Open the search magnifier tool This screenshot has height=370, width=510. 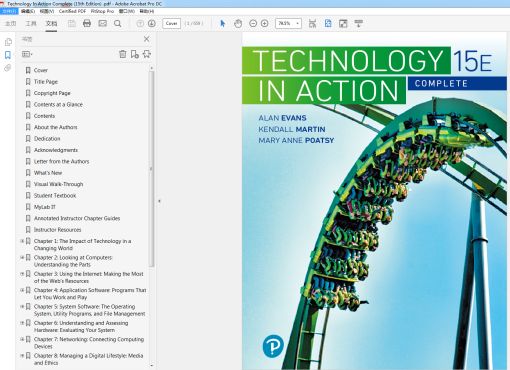click(118, 23)
